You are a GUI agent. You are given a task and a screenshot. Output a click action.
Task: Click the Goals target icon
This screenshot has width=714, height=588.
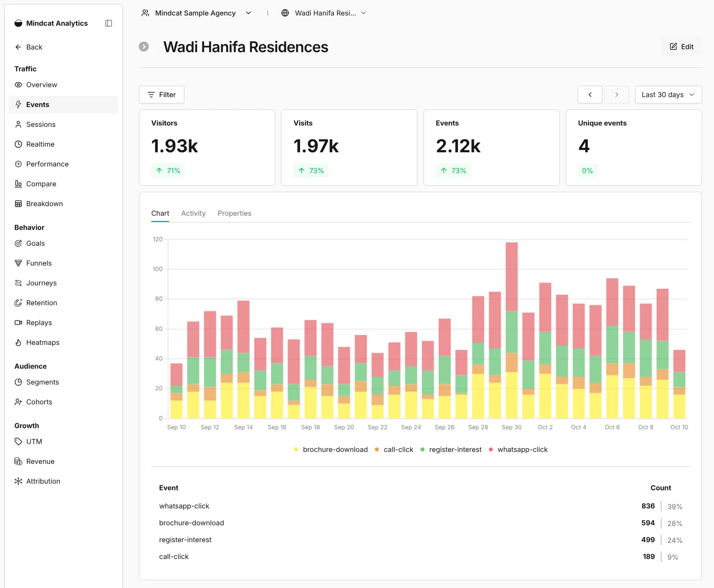[x=18, y=243]
